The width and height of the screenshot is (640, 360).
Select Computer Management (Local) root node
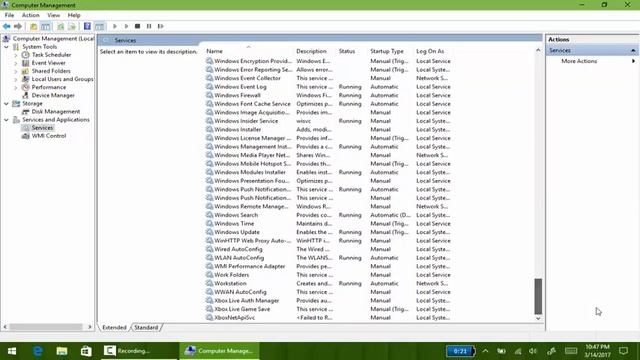pos(53,38)
